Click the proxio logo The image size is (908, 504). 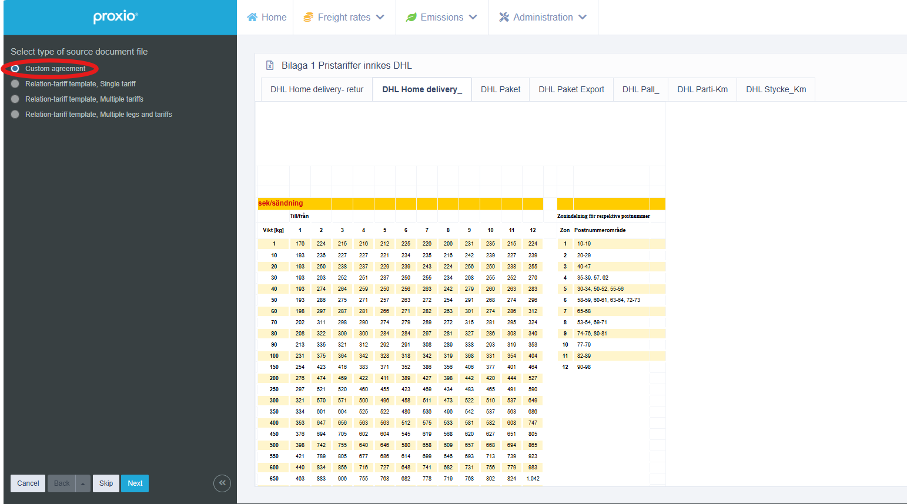click(115, 16)
